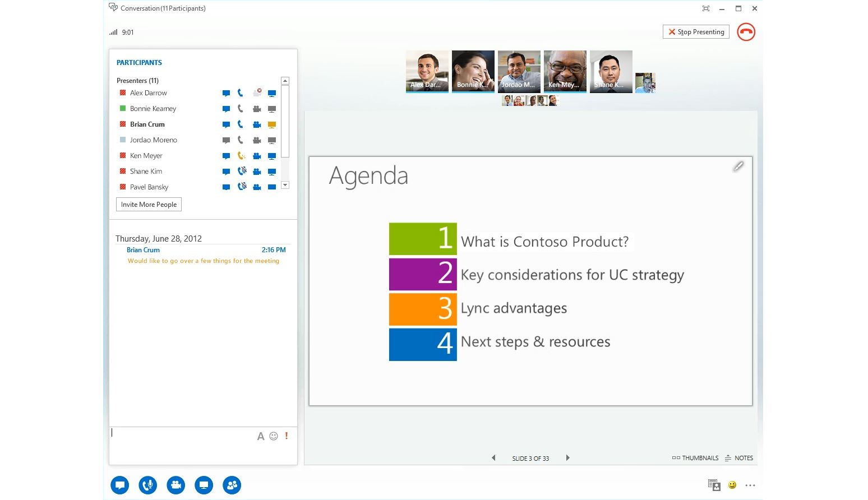Click the strip of small participant photos
868x500 pixels.
[x=530, y=101]
